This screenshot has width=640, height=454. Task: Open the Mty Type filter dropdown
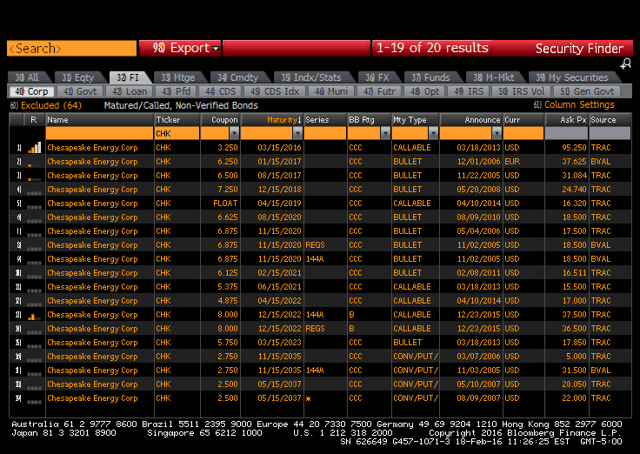click(433, 133)
